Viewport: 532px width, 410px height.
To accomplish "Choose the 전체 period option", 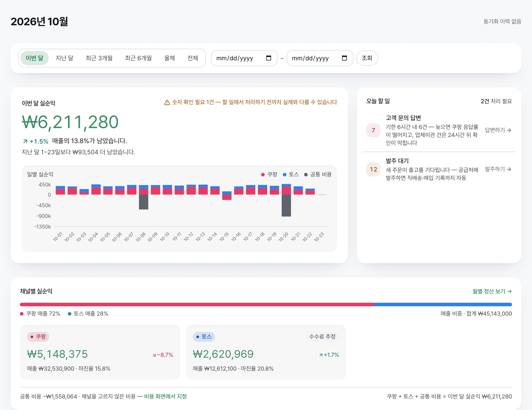I will pyautogui.click(x=193, y=58).
